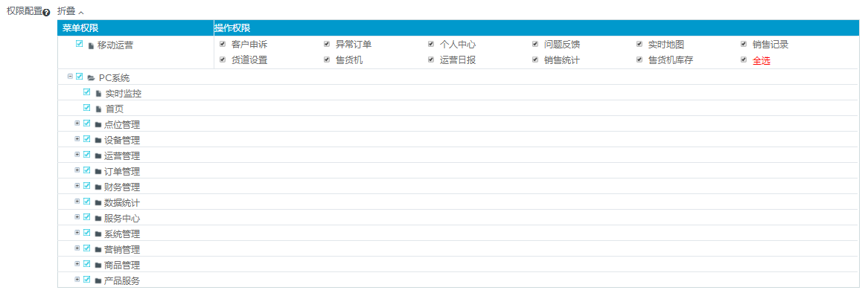The height and width of the screenshot is (296, 868).
Task: Click the folder icon for 财务管理
Action: [98, 187]
